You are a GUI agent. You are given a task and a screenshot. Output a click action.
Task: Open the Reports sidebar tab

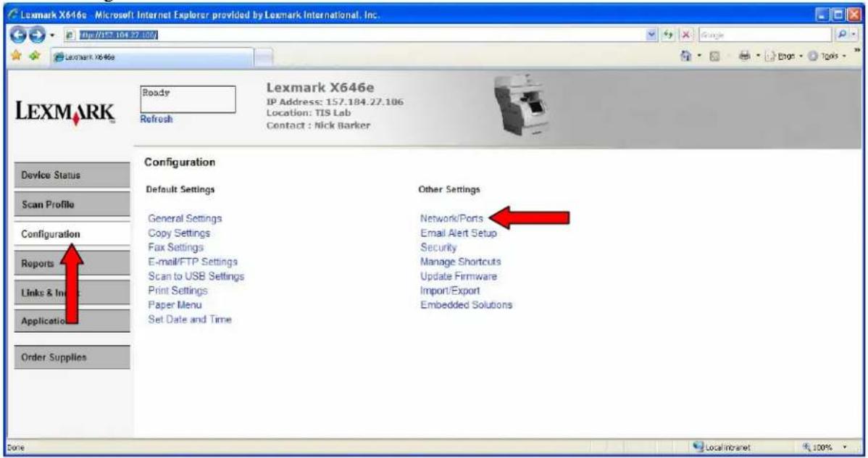pyautogui.click(x=72, y=264)
